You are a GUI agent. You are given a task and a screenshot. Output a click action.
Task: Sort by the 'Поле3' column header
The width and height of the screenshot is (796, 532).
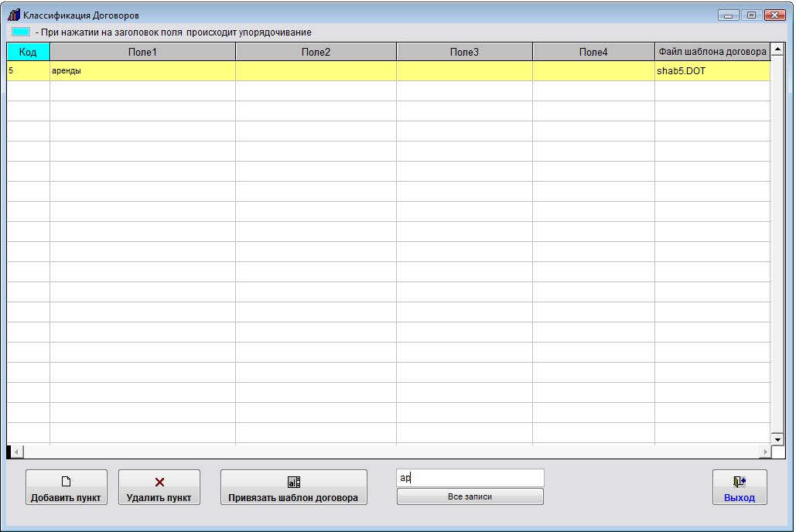464,52
